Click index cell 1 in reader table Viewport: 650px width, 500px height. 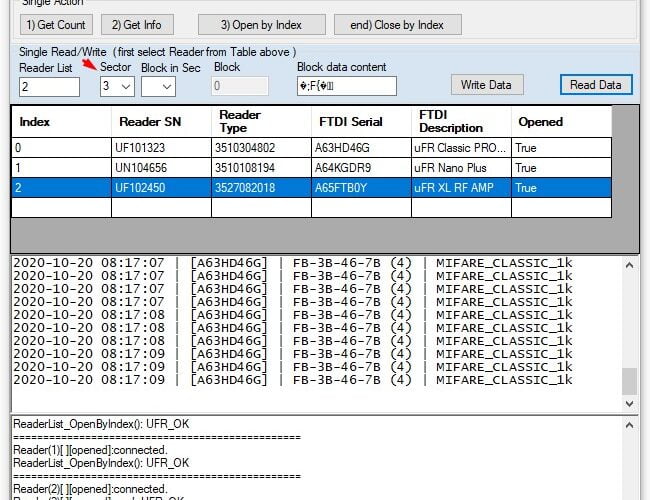[61, 168]
